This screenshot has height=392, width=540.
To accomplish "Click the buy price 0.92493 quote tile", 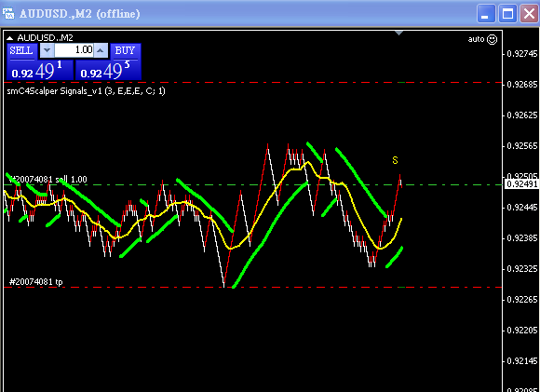I will (x=108, y=70).
